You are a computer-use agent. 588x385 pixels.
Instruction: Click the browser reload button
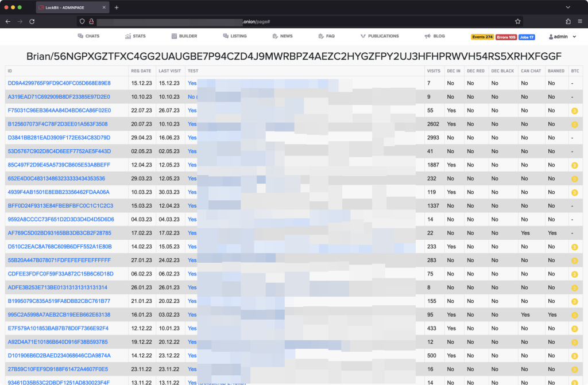click(x=32, y=21)
